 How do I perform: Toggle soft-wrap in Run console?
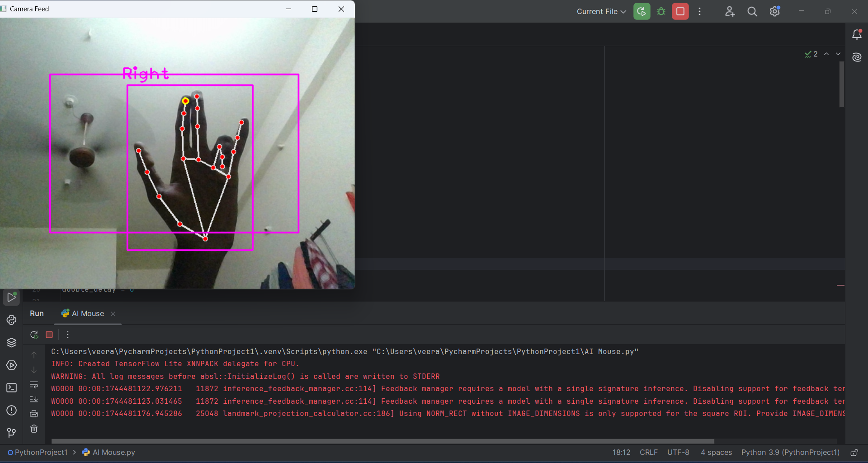(34, 385)
